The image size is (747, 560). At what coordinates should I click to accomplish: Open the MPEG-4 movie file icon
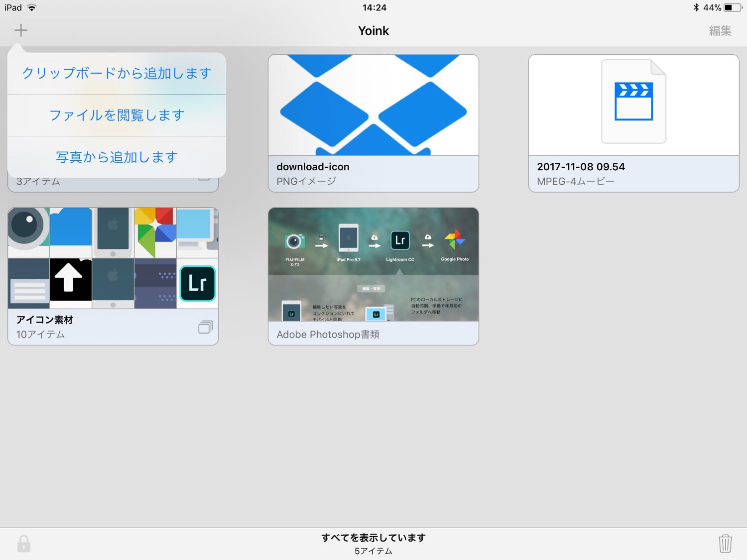point(633,102)
